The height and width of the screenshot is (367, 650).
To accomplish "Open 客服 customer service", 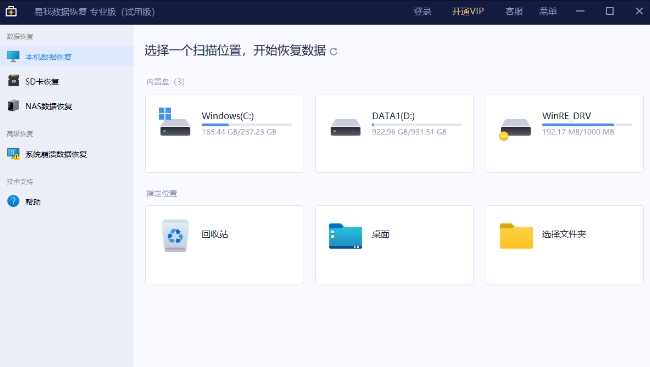I will (514, 12).
